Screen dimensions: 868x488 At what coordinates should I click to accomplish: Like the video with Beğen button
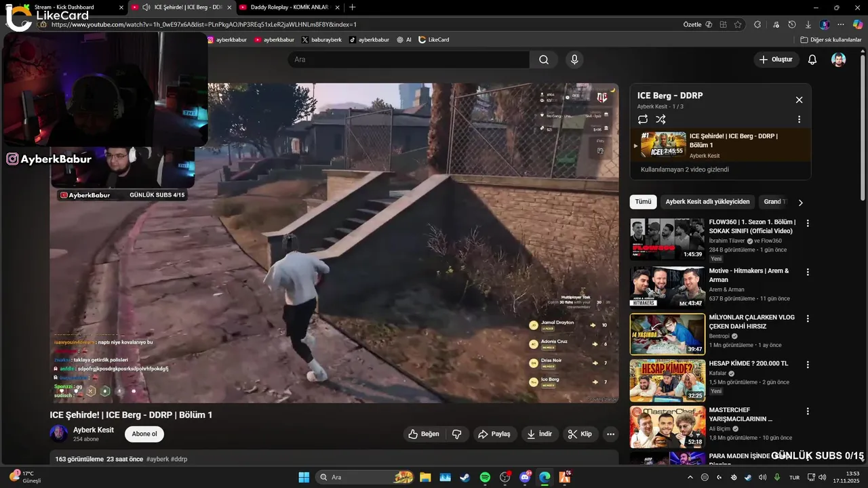[x=424, y=434]
